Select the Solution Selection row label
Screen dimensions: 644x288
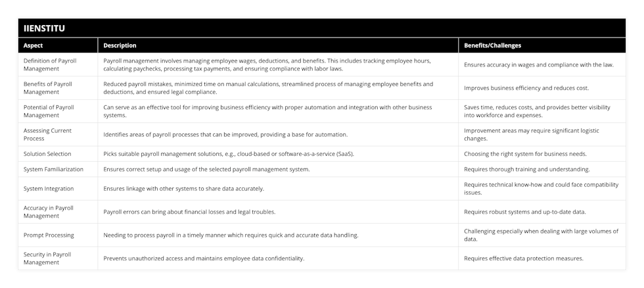(58, 154)
